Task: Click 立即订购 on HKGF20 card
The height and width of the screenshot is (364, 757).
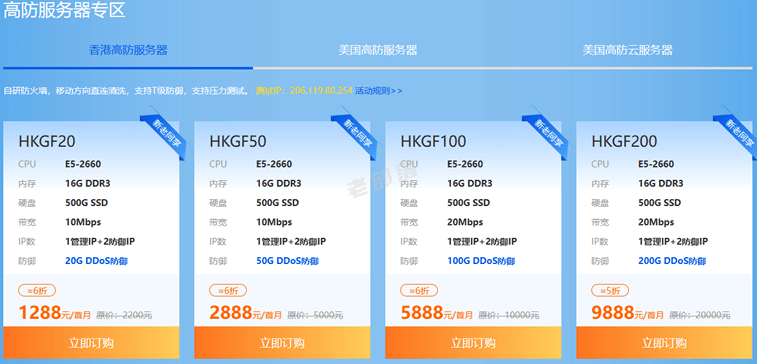Action: pyautogui.click(x=91, y=343)
